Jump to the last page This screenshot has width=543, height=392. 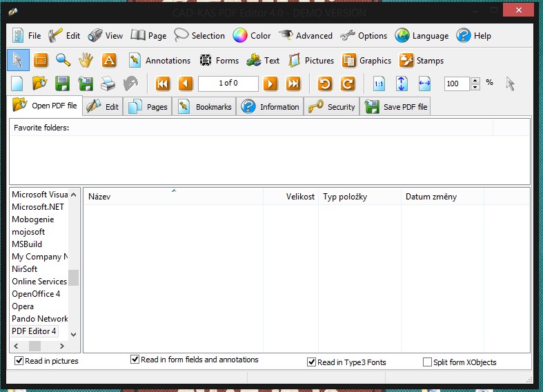pos(293,84)
